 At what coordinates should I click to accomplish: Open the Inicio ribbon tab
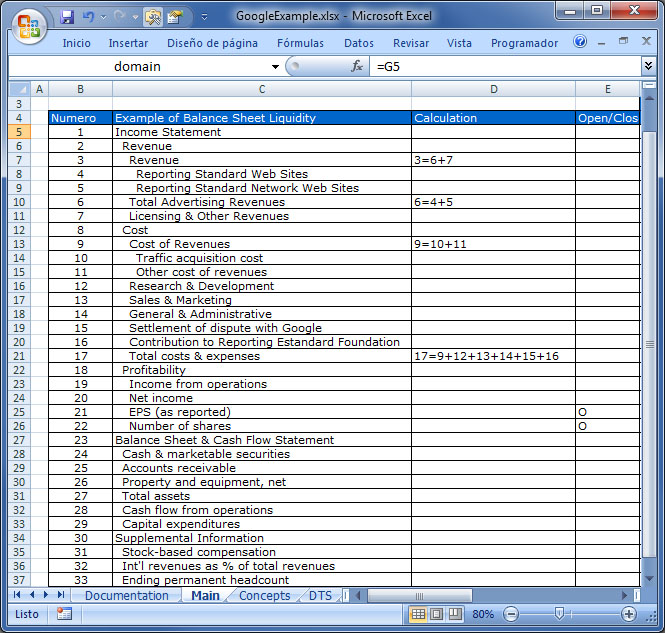coord(76,43)
